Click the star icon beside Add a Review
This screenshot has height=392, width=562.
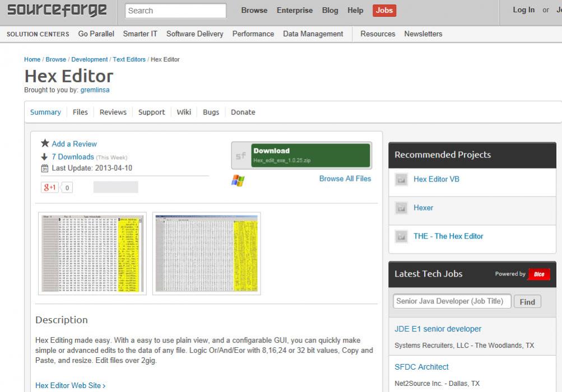click(45, 143)
